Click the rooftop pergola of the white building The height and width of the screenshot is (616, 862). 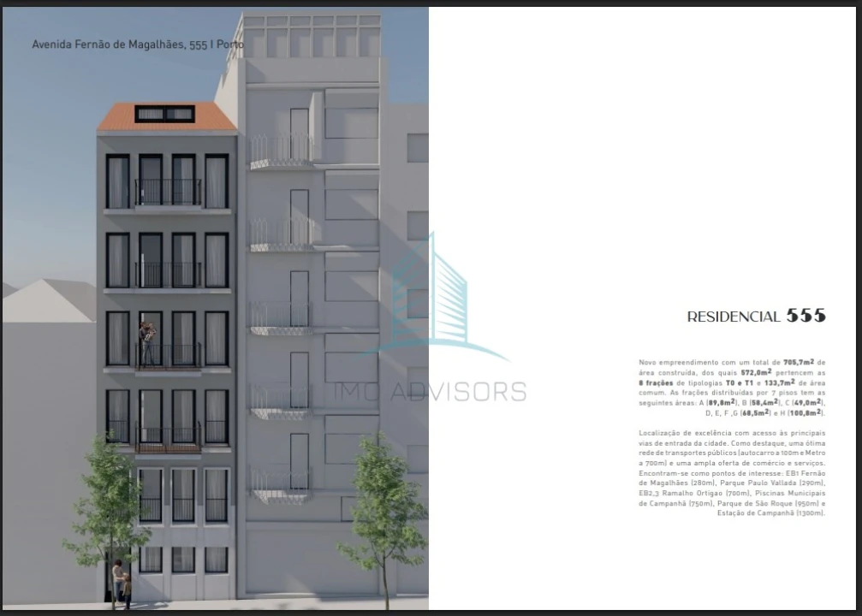(310, 34)
